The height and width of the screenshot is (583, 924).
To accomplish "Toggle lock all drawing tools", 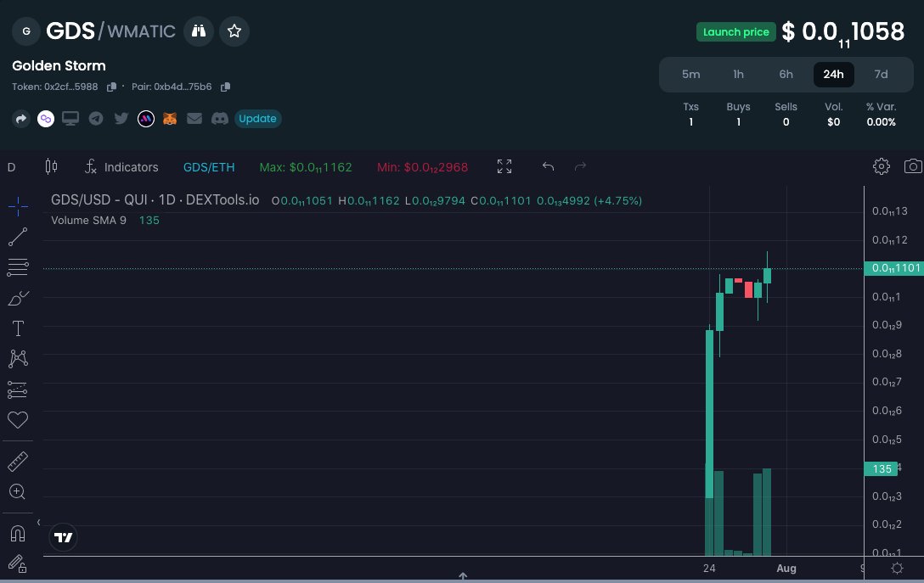I will point(18,564).
